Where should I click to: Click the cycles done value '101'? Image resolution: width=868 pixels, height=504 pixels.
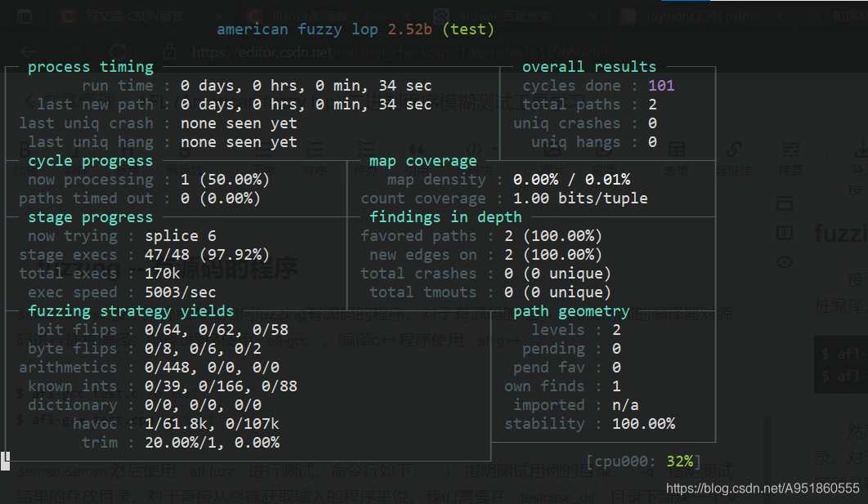pyautogui.click(x=661, y=86)
